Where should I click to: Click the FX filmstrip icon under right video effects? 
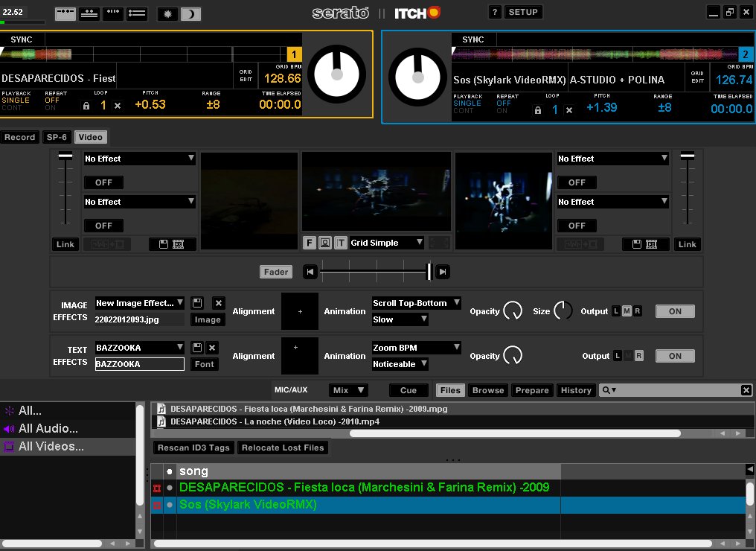point(651,244)
